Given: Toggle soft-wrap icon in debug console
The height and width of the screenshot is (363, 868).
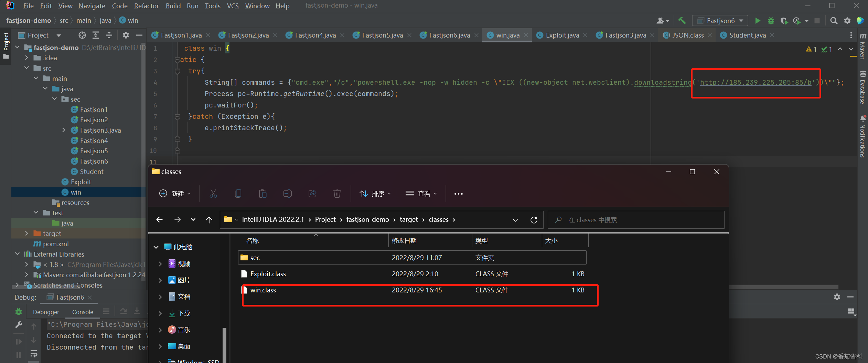Looking at the screenshot, I should pos(34,353).
